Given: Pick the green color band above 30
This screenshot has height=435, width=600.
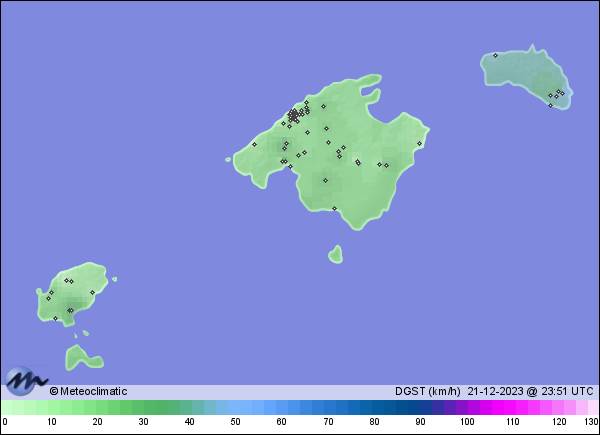Looking at the screenshot, I should pyautogui.click(x=144, y=407).
